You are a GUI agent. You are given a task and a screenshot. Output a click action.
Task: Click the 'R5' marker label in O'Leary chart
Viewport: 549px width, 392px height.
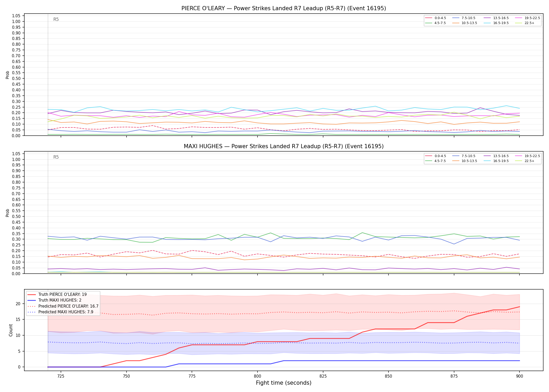click(x=56, y=19)
